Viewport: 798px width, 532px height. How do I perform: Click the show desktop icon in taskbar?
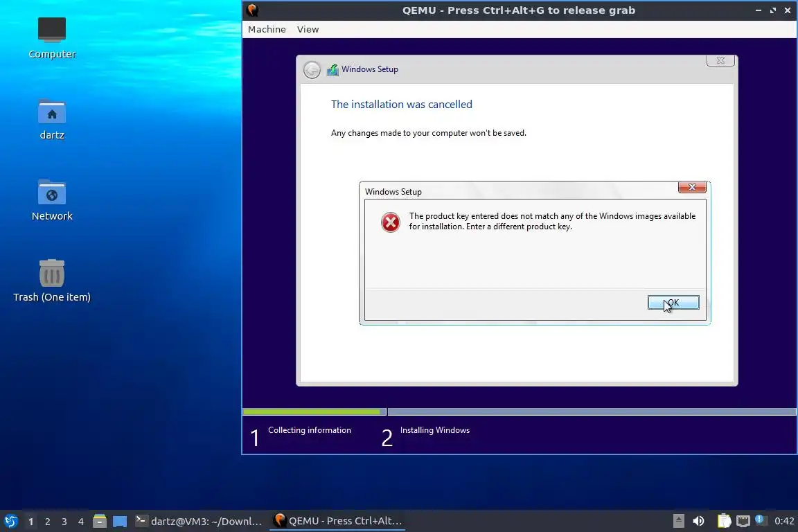120,522
